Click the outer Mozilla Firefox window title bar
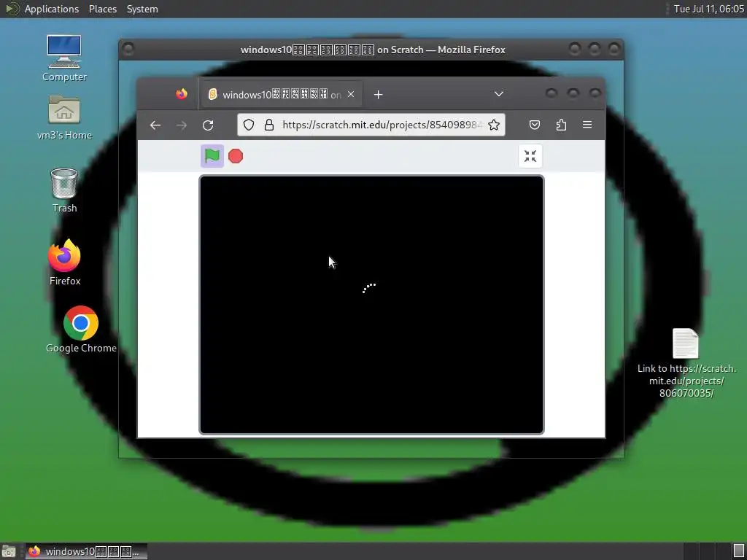This screenshot has height=560, width=747. click(373, 50)
